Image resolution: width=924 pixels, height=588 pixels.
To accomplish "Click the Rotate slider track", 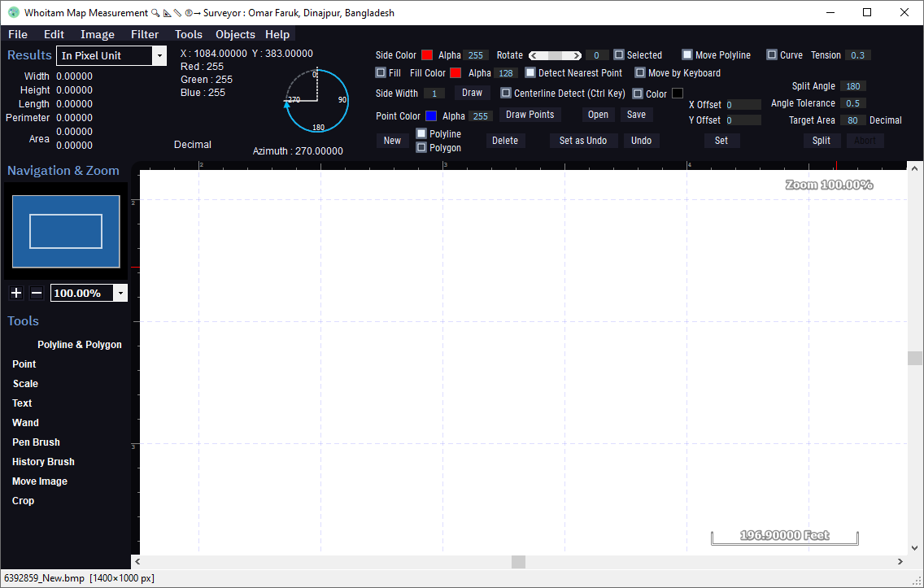I will click(x=555, y=55).
